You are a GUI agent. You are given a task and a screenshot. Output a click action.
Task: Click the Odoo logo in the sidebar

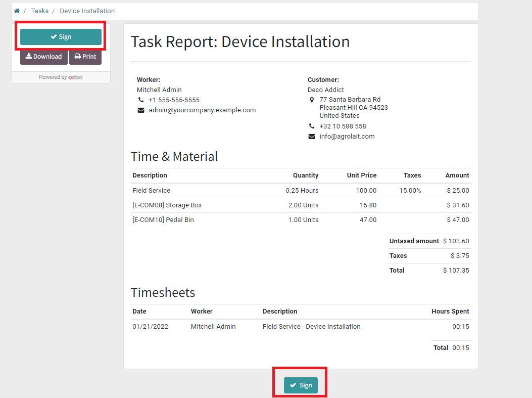[x=76, y=77]
